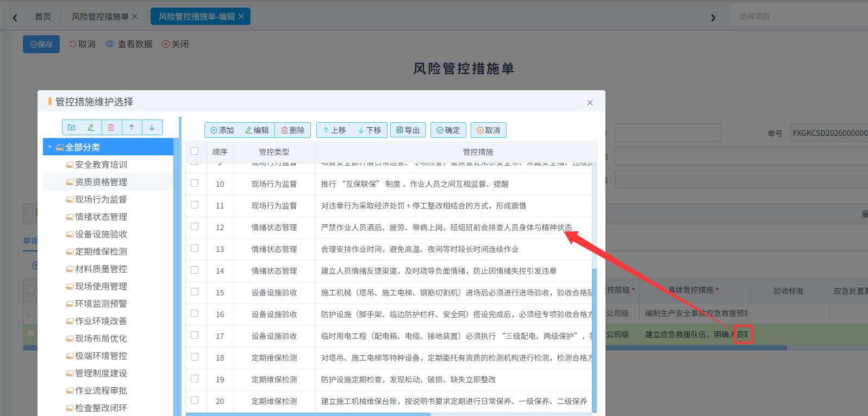
Task: Switch to the 首页 tab
Action: pos(43,17)
